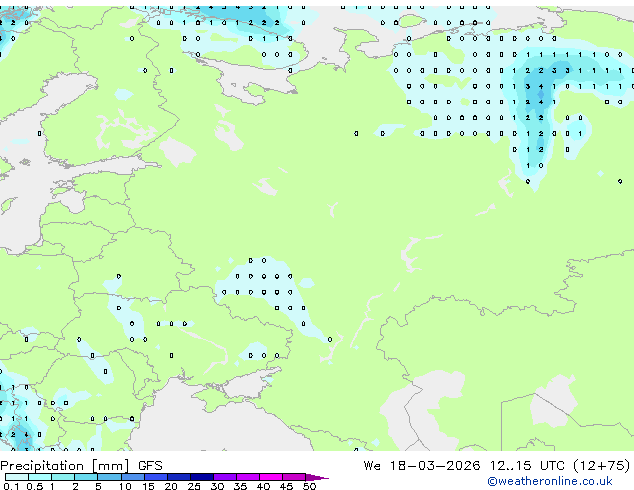Click the 5–10 mm legend swatch
634x490 pixels.
click(x=109, y=477)
